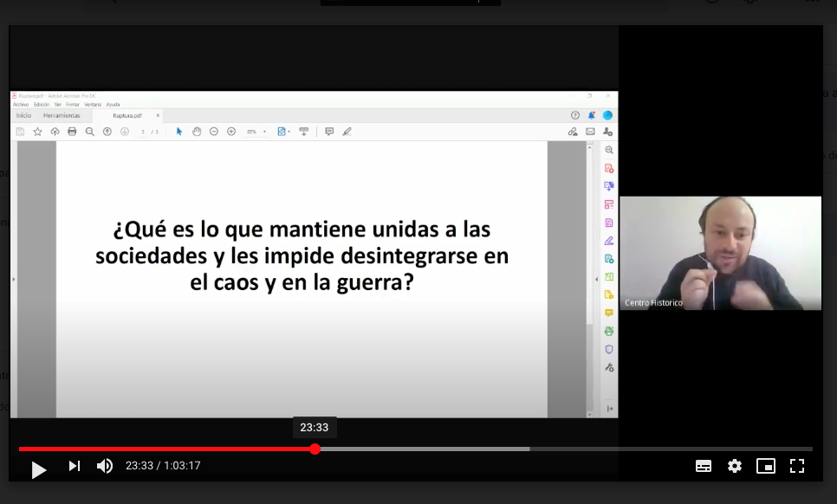Collapse the right tools pane arrow
Viewport: 837px width, 504px height.
point(596,279)
